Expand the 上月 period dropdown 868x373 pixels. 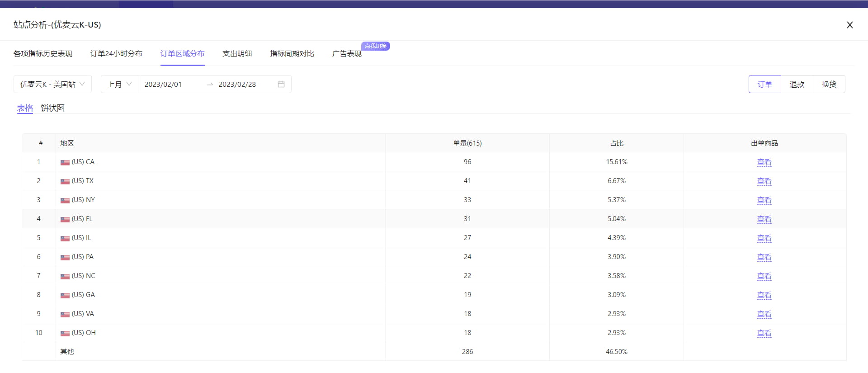click(119, 84)
